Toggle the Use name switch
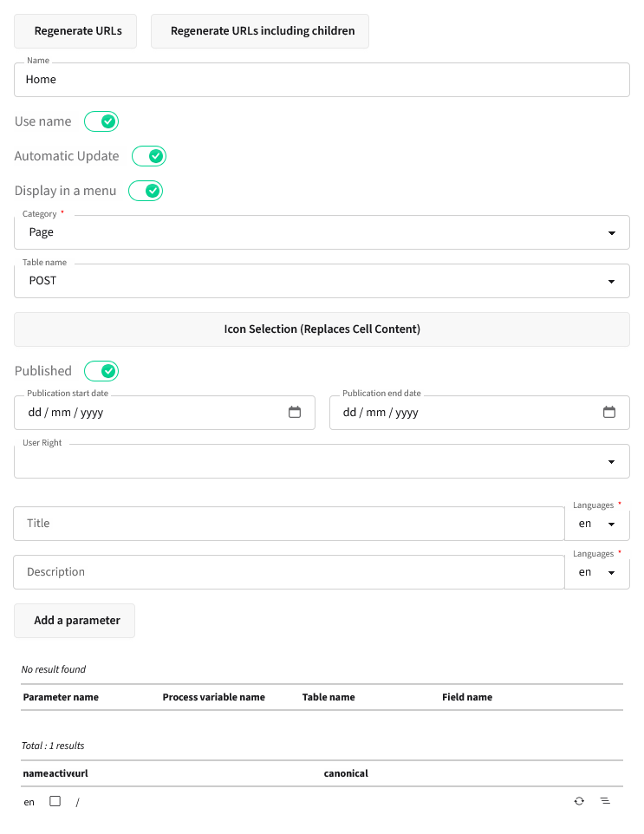Screen dimensions: 644x834 [x=101, y=121]
